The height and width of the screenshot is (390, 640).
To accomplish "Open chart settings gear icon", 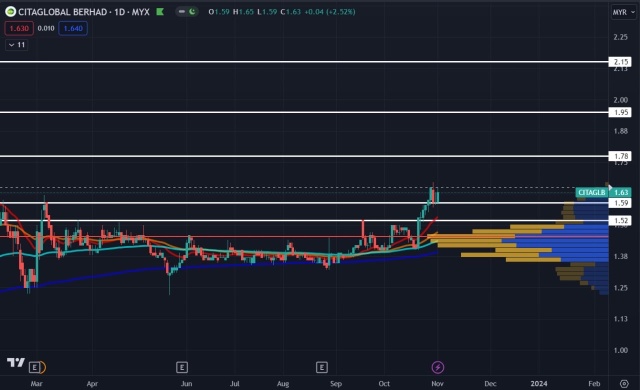I will [624, 383].
